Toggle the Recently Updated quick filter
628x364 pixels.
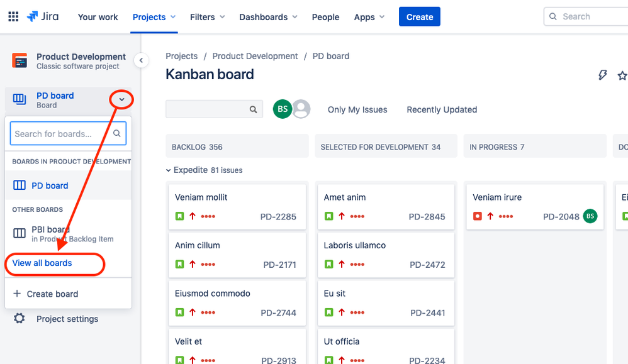442,109
